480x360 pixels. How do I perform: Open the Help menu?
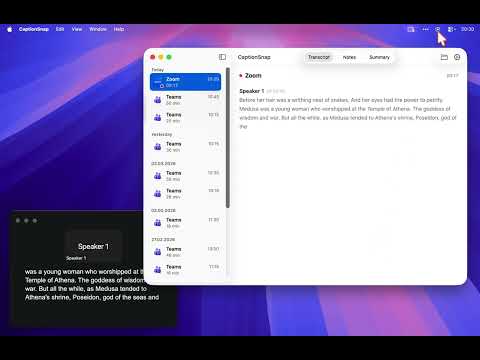(x=119, y=29)
